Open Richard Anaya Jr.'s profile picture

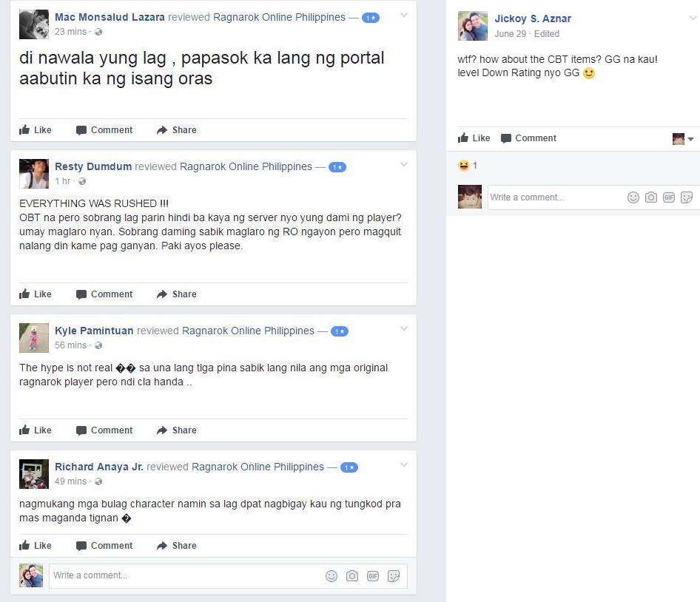click(x=34, y=474)
